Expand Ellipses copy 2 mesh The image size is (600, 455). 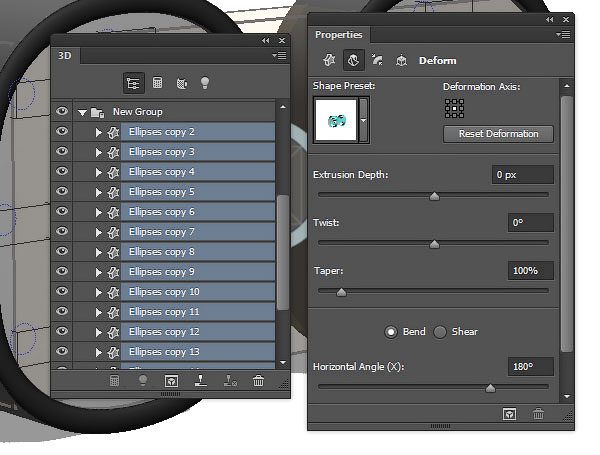[x=98, y=132]
